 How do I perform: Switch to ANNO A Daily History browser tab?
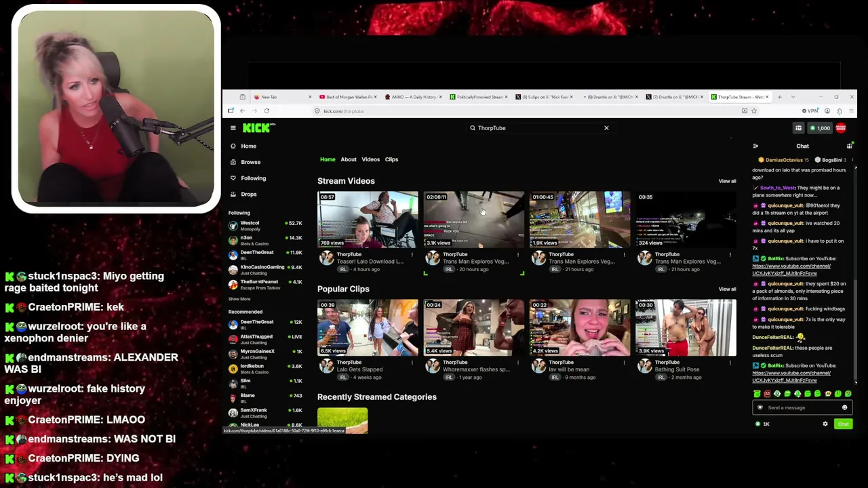414,97
